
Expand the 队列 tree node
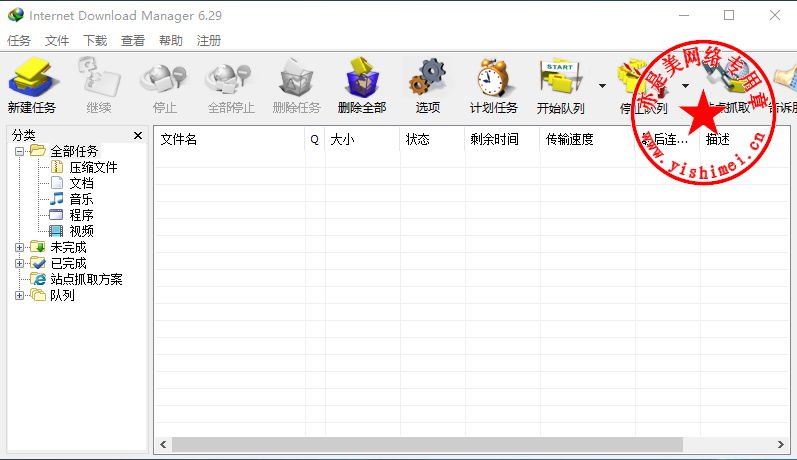tap(19, 295)
